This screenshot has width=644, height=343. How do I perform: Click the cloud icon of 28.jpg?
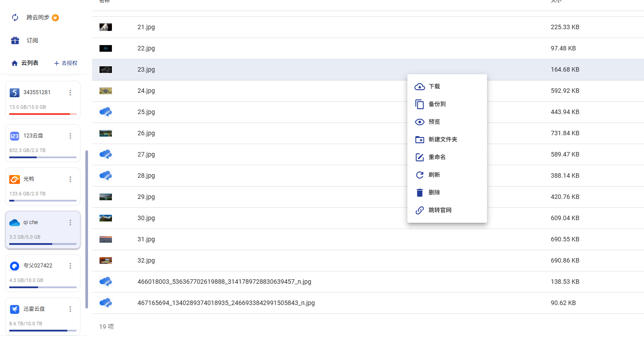coord(106,175)
